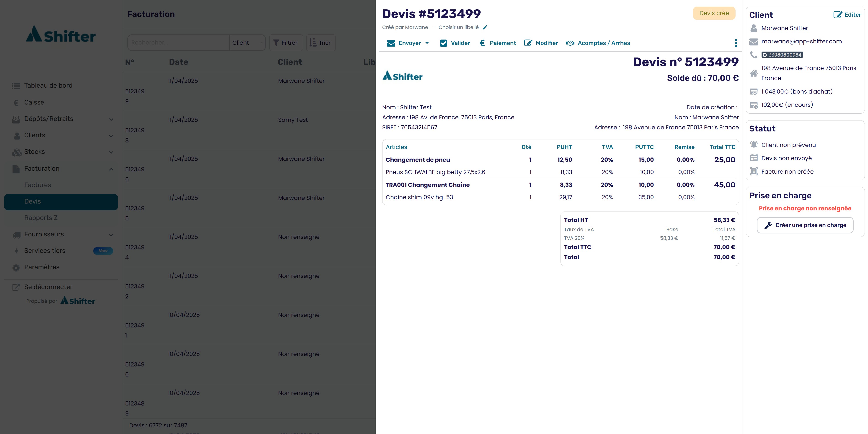
Task: Click 1 043,00€ (bons d'achat) text
Action: (x=797, y=92)
